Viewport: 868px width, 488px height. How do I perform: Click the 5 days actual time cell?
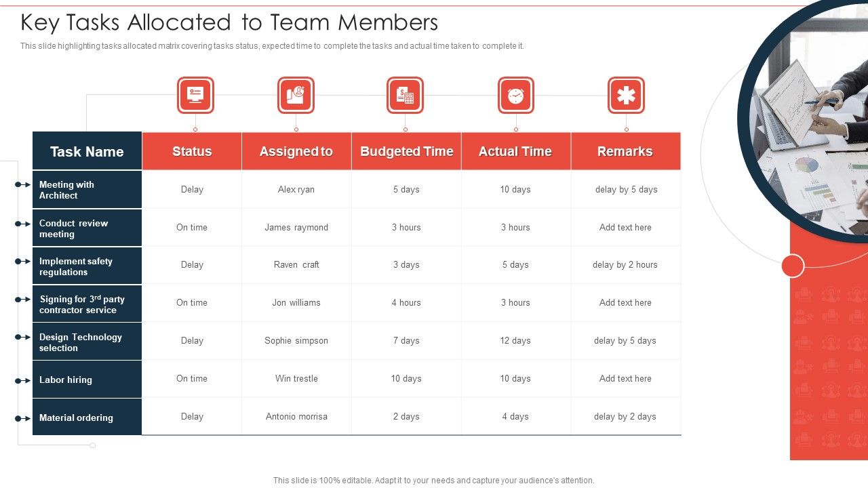(515, 265)
